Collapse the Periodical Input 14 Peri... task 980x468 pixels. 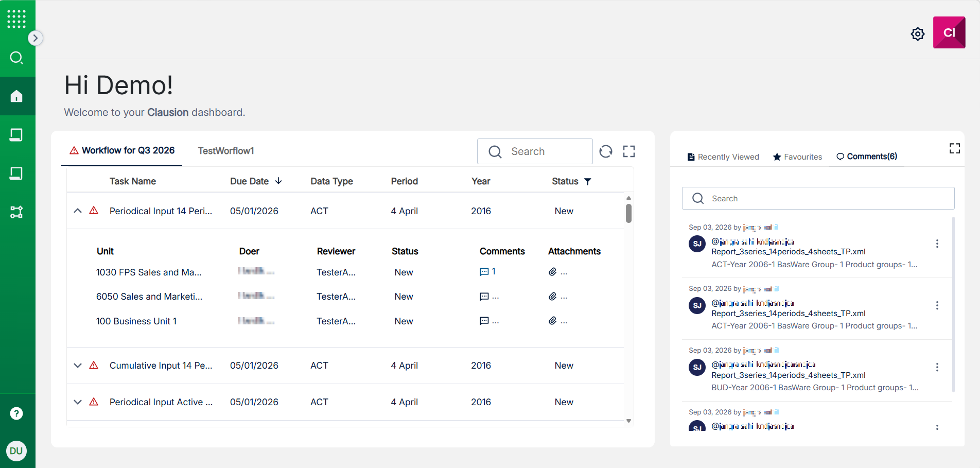78,211
